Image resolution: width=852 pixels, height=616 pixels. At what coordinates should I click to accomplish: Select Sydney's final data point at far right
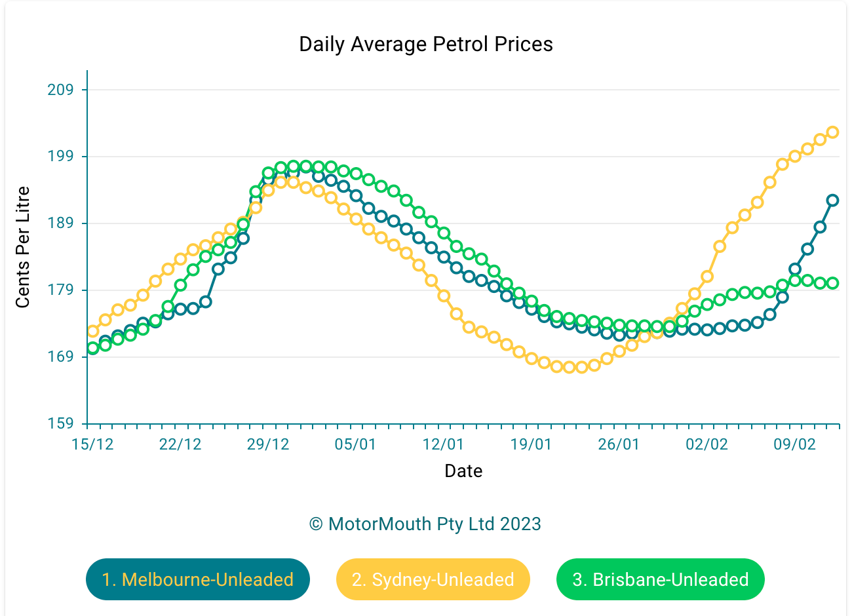pos(832,132)
